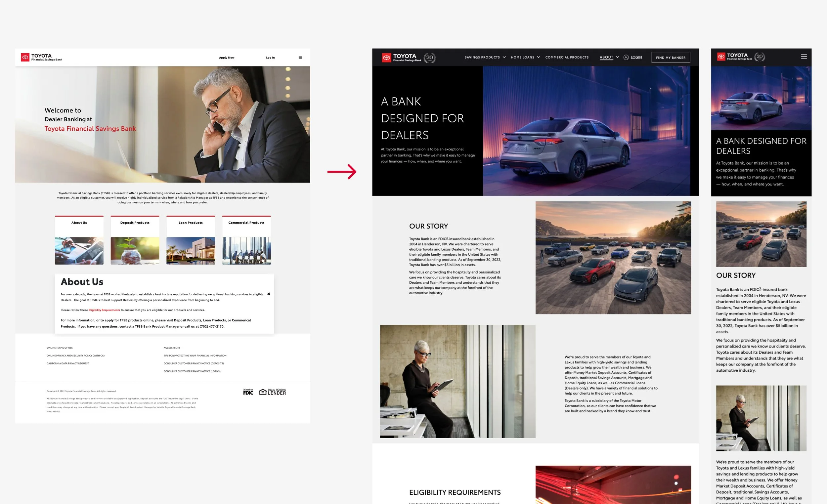Close the About Us panel with X
The width and height of the screenshot is (827, 504).
(x=269, y=294)
